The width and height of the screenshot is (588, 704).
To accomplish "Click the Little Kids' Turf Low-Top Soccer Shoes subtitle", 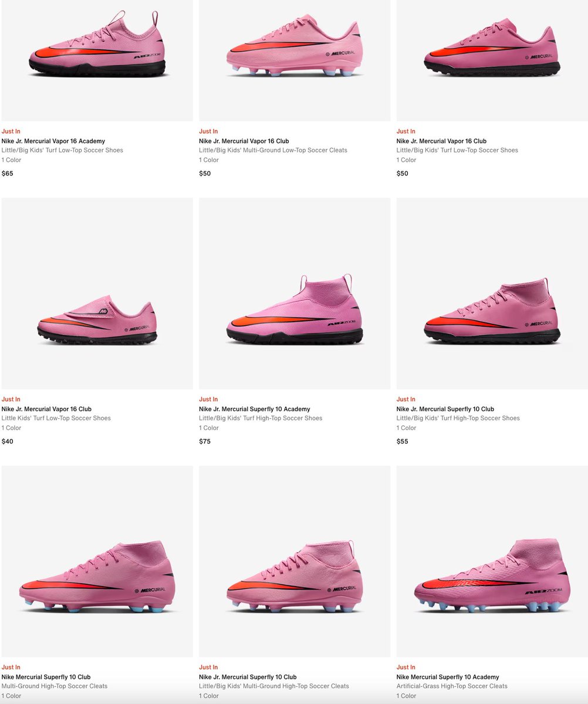I will pyautogui.click(x=56, y=418).
